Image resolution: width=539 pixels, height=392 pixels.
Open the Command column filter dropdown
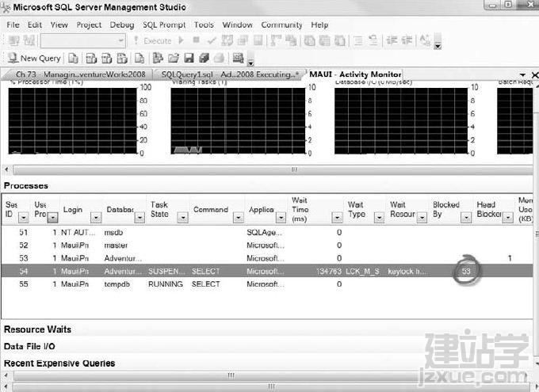[239, 218]
